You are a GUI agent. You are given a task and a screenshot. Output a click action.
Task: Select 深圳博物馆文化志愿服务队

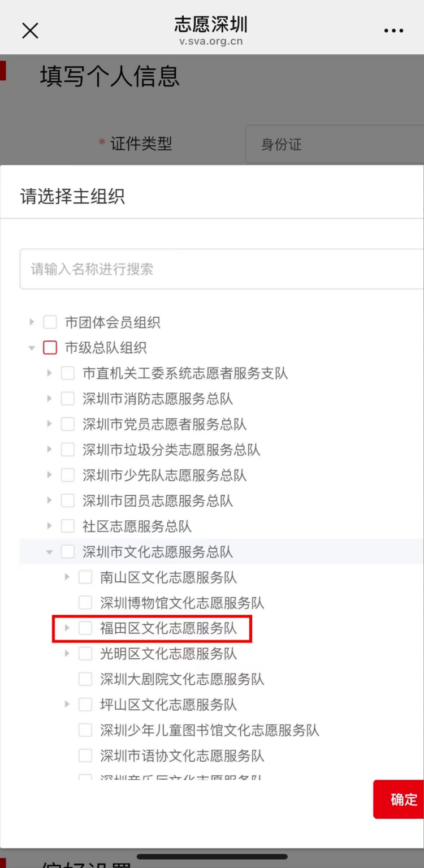[85, 602]
